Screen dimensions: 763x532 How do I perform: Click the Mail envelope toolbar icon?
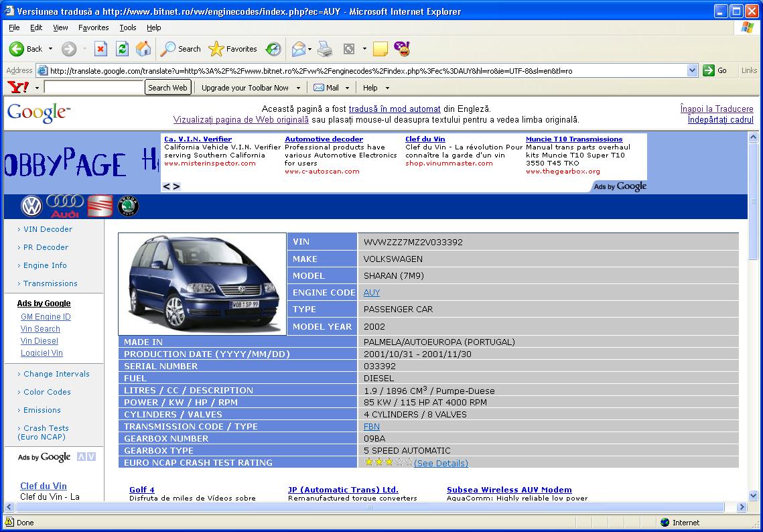point(298,49)
